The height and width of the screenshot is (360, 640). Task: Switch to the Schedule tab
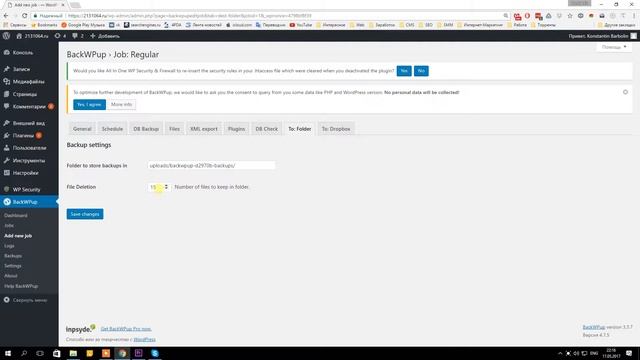click(x=112, y=129)
